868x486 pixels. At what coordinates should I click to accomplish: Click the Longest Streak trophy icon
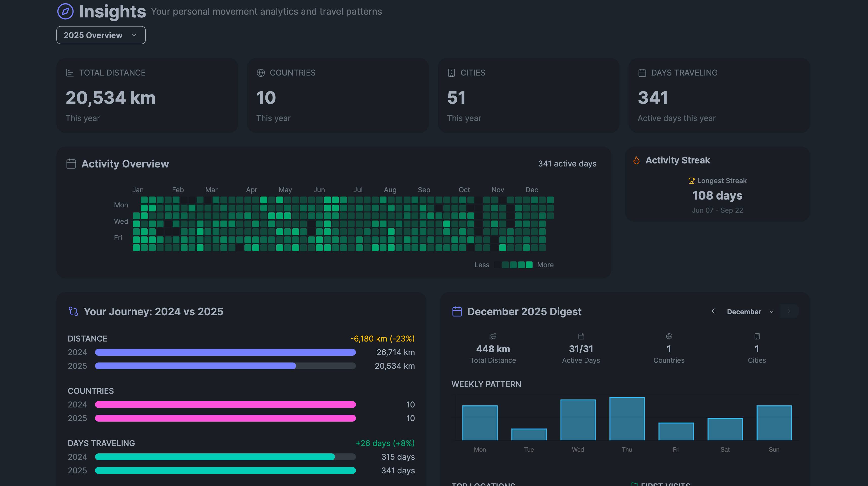coord(691,181)
